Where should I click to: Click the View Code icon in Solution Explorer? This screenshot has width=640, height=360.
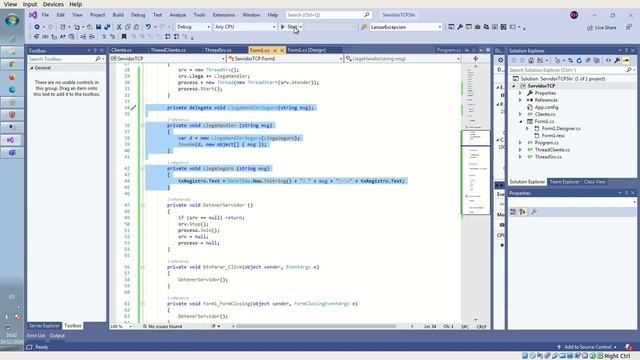tap(608, 60)
